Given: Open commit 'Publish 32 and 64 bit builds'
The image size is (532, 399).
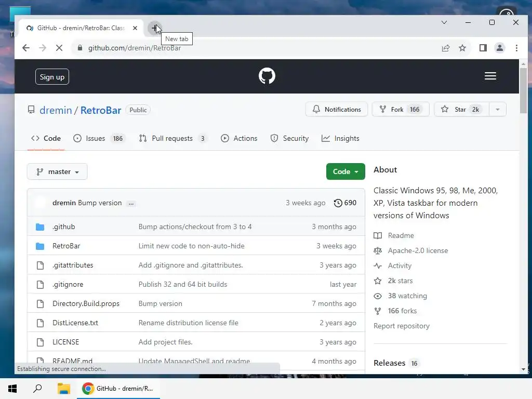Looking at the screenshot, I should tap(183, 284).
